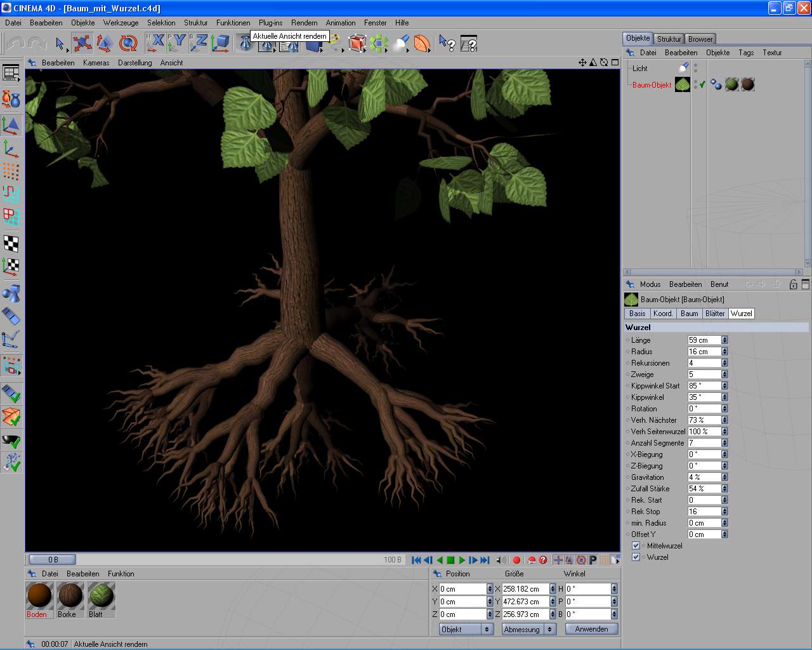Image resolution: width=812 pixels, height=650 pixels.
Task: Click the Größe Y input field
Action: point(525,602)
